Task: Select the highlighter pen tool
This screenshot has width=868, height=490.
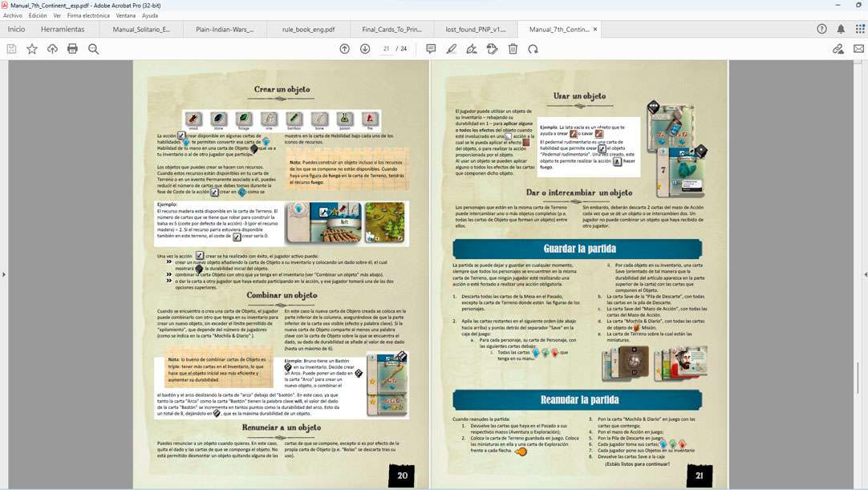Action: tap(452, 49)
